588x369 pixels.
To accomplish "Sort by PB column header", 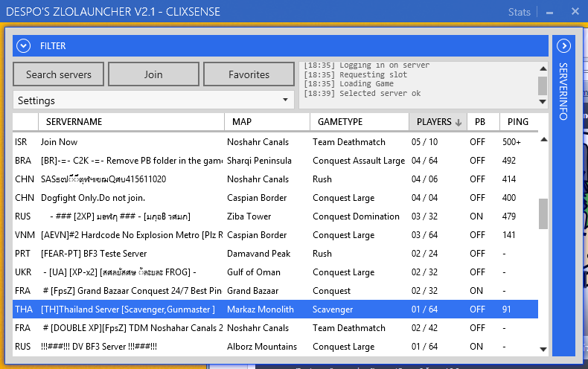I will point(483,122).
